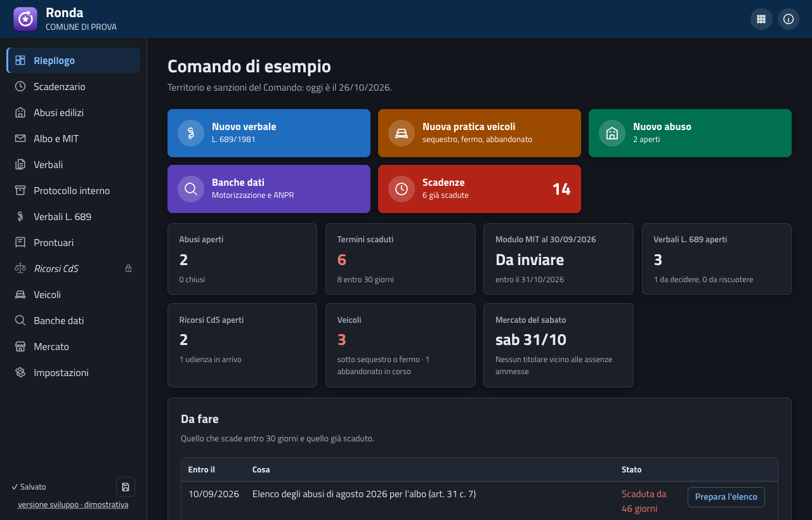Click the Prepara l'elenco button

pyautogui.click(x=726, y=497)
